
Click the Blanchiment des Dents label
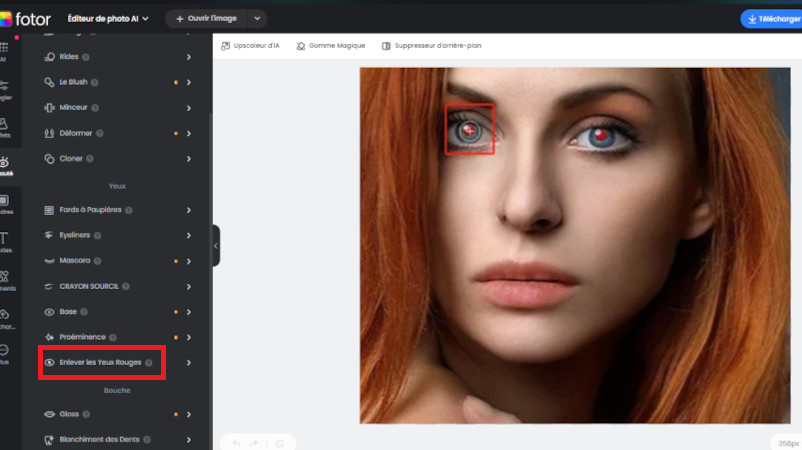[x=99, y=439]
